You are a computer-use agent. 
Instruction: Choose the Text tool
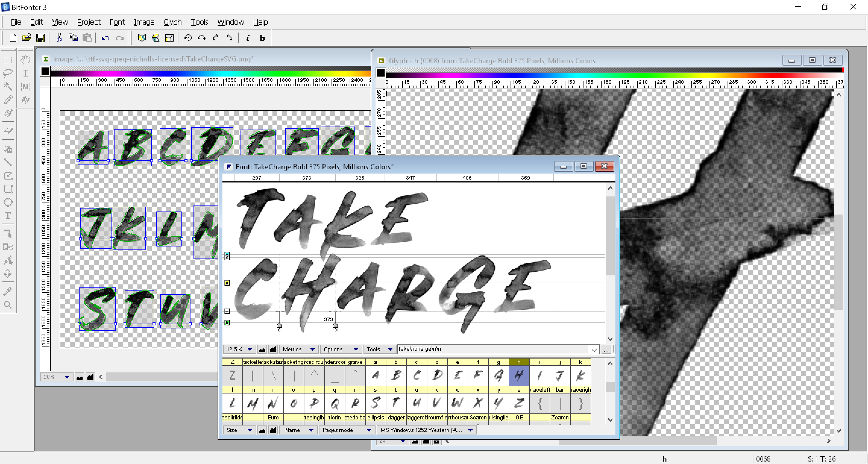(8, 216)
